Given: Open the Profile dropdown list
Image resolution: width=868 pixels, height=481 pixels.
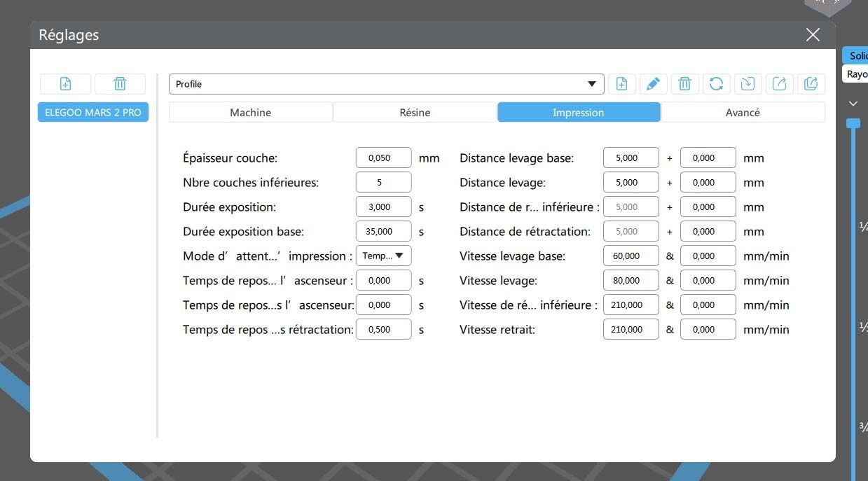Looking at the screenshot, I should (386, 84).
